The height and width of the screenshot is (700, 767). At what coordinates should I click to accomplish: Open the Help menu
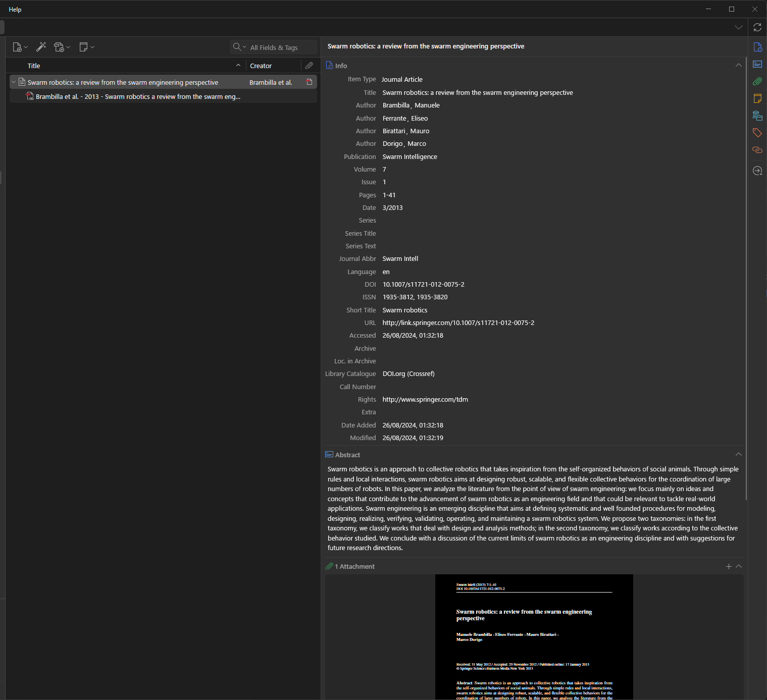(15, 9)
